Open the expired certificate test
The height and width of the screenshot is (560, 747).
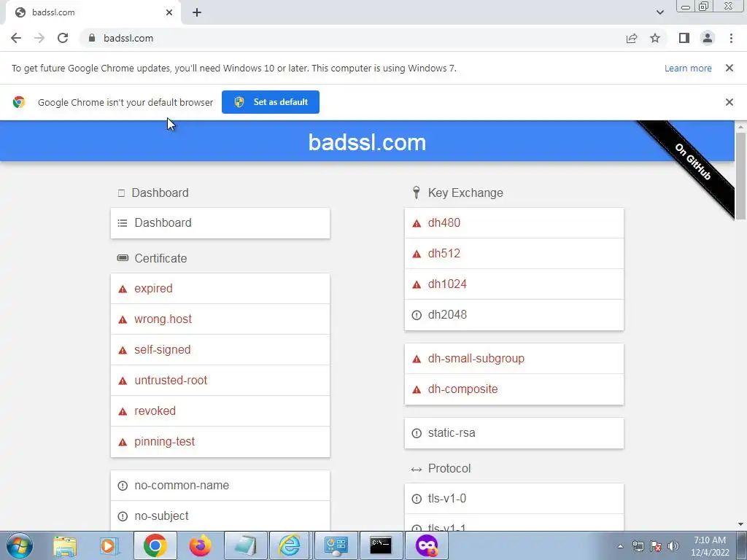pos(220,289)
